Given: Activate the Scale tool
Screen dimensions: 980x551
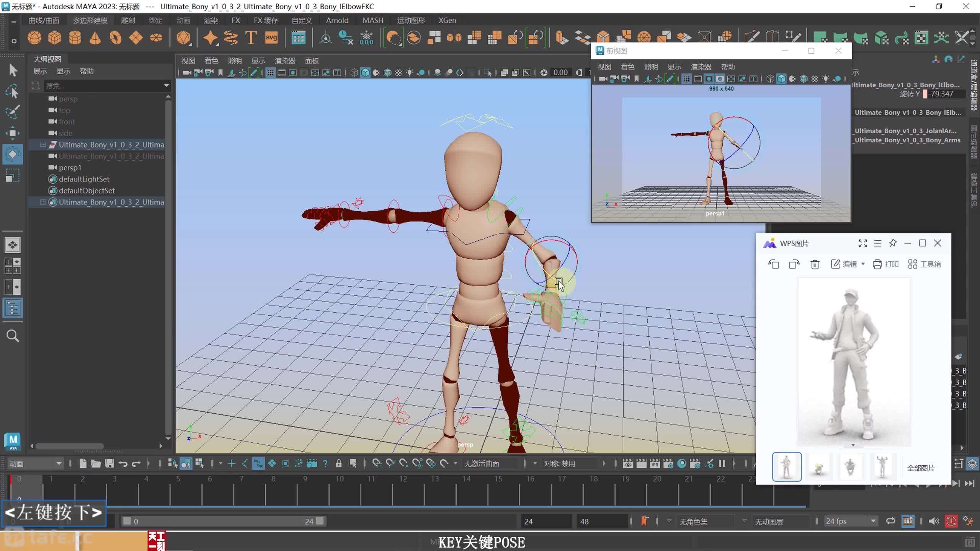Looking at the screenshot, I should [x=13, y=176].
